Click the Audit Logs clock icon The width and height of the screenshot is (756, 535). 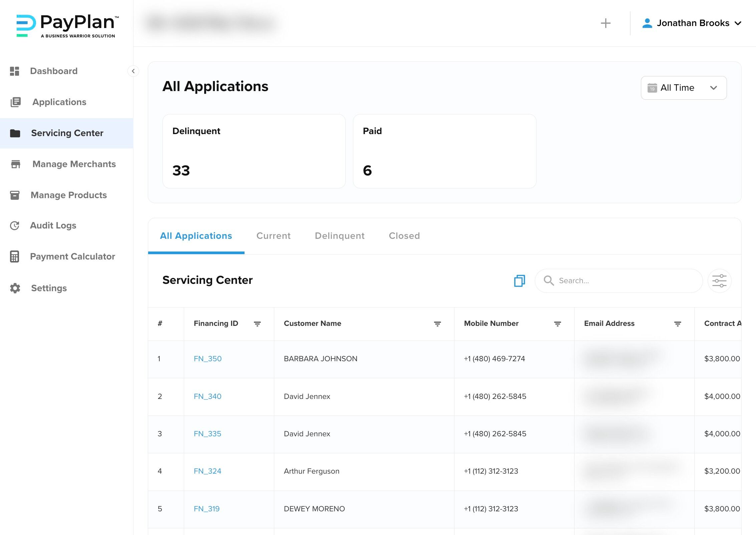[x=15, y=226]
